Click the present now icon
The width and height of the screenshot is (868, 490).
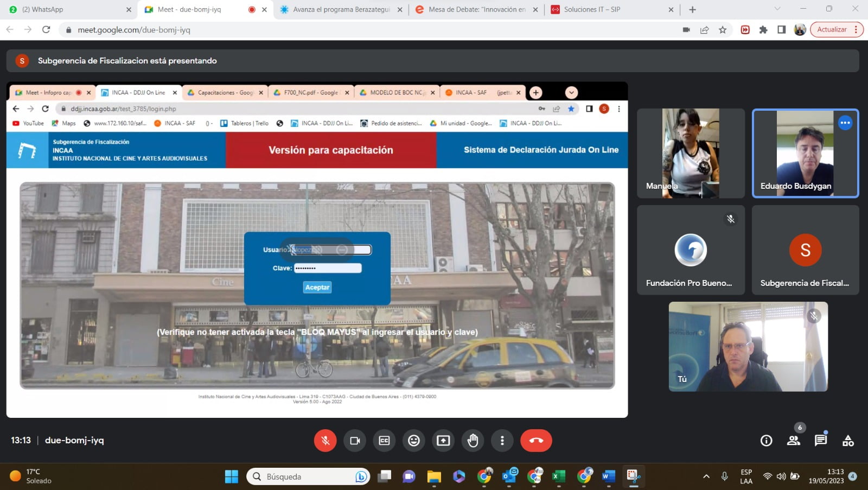(443, 441)
